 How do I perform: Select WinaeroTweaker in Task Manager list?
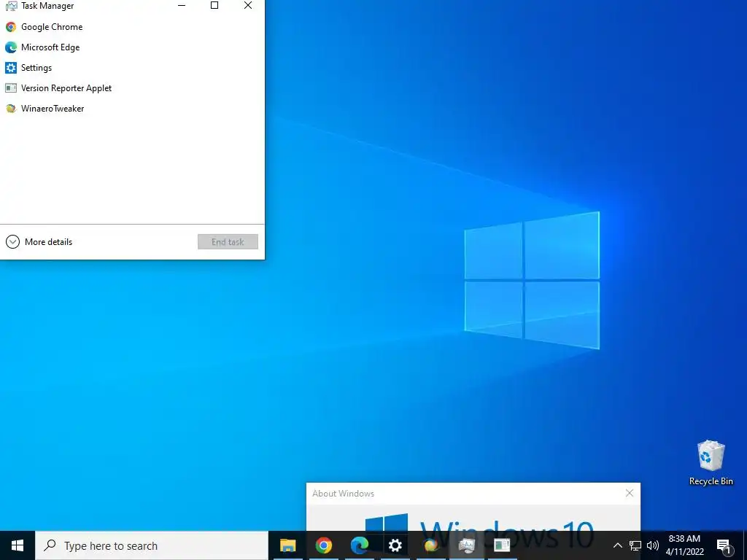click(x=132, y=109)
